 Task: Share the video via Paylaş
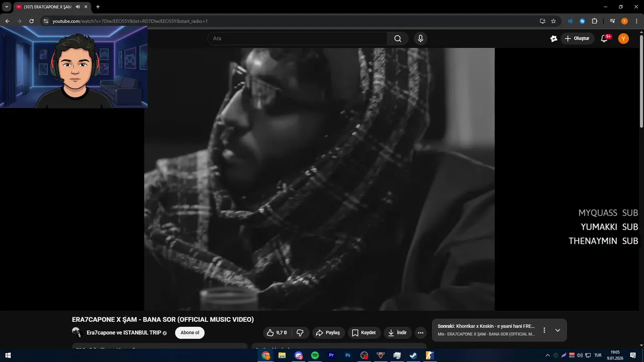click(x=328, y=333)
